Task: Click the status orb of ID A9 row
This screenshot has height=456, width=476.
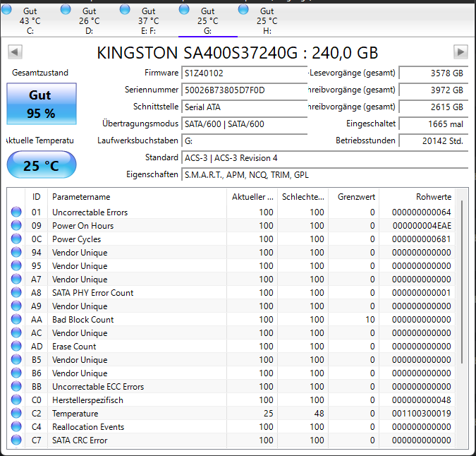Action: pos(16,306)
